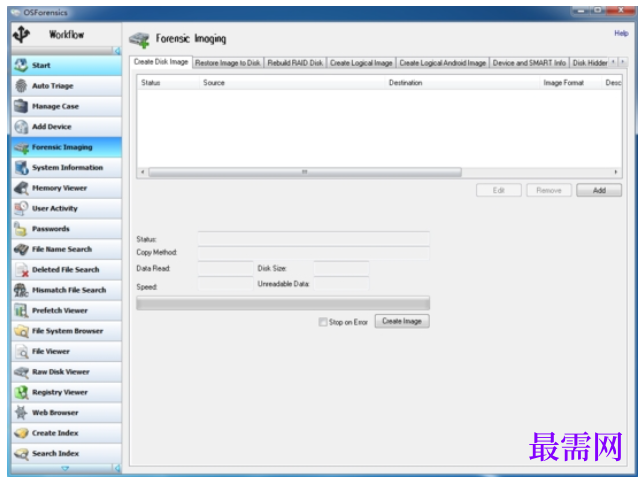This screenshot has width=641, height=478.
Task: Toggle Stop on Error checkbox
Action: pos(323,322)
